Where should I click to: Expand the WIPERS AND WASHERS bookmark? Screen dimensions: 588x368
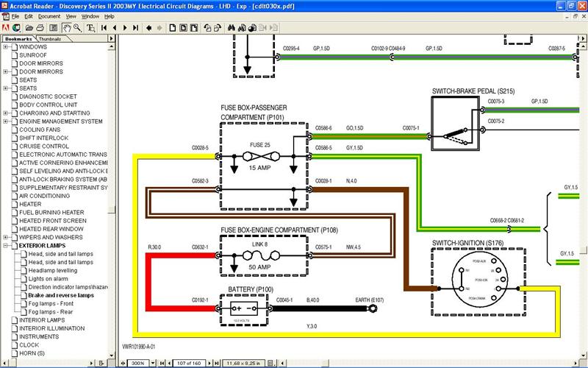point(6,237)
